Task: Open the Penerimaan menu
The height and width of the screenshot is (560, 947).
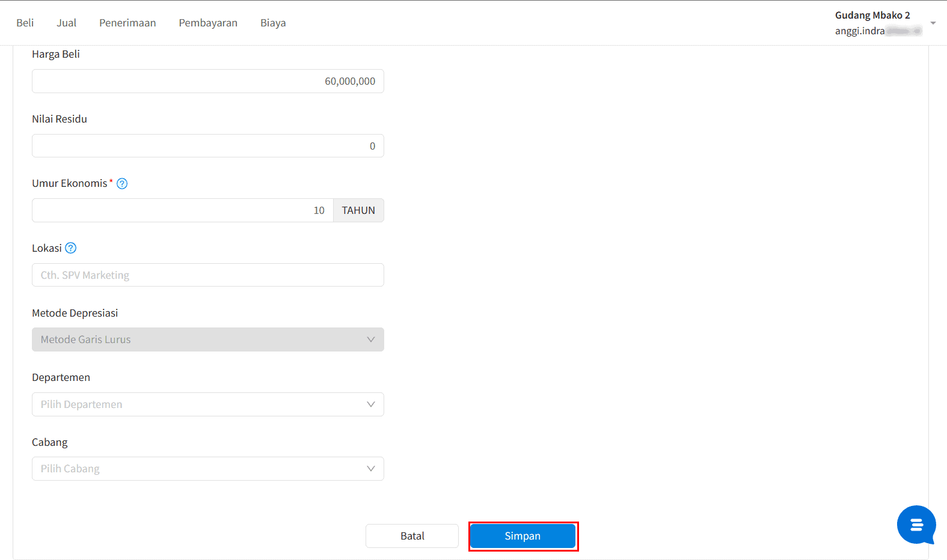Action: pyautogui.click(x=127, y=23)
